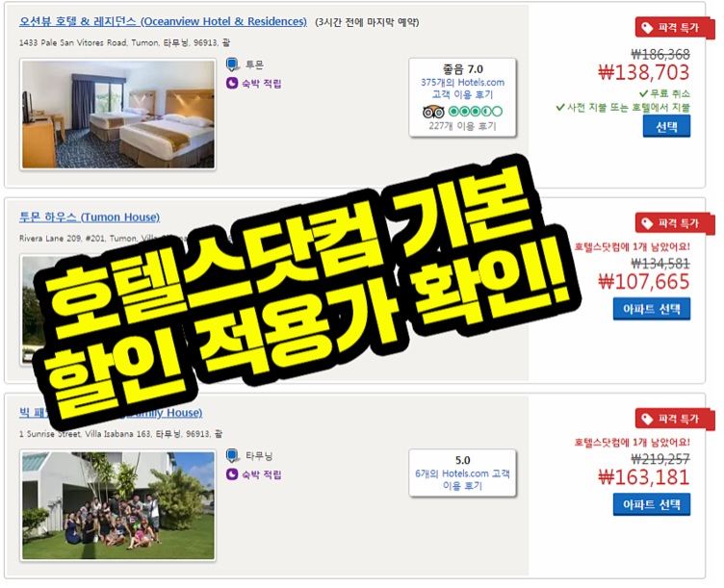Image resolution: width=724 pixels, height=588 pixels.
Task: Click the TripAdvisor owl icon
Action: click(433, 112)
